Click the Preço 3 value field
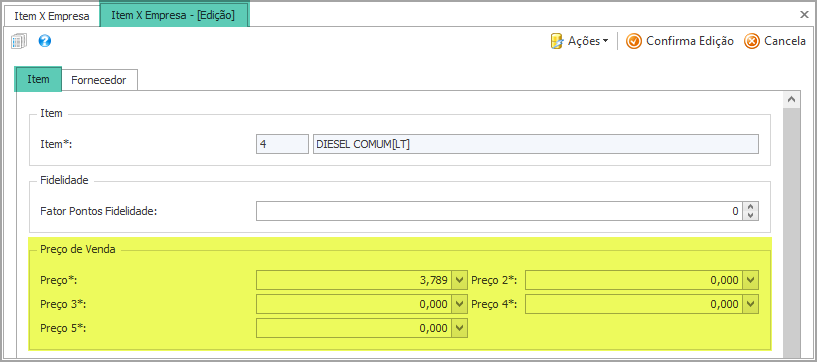The height and width of the screenshot is (362, 817). (354, 304)
